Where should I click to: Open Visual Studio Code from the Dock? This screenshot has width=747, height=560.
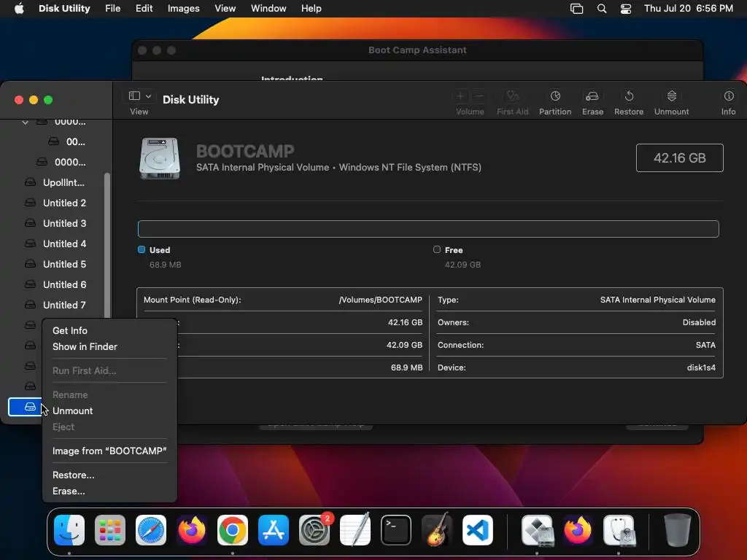tap(478, 530)
